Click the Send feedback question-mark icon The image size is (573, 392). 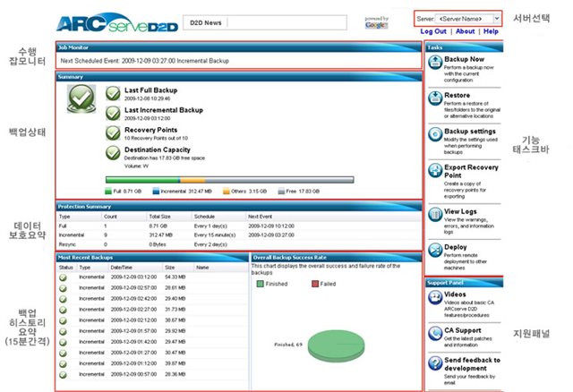(435, 363)
